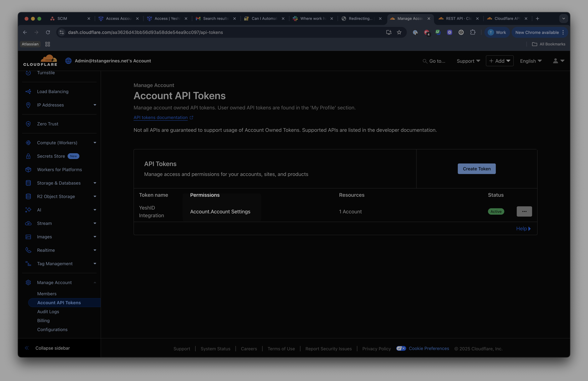Viewport: 588px width, 381px height.
Task: Expand the Support dropdown in header
Action: [468, 61]
